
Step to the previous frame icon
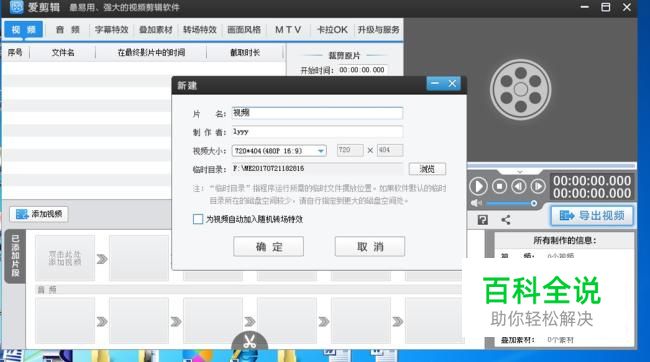pyautogui.click(x=519, y=187)
